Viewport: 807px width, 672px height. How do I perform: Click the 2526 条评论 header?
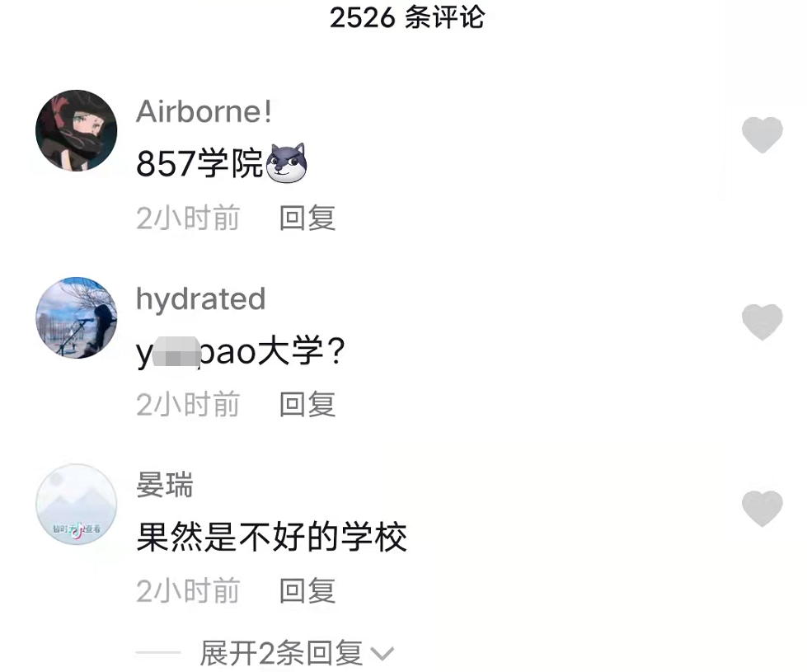click(x=406, y=17)
